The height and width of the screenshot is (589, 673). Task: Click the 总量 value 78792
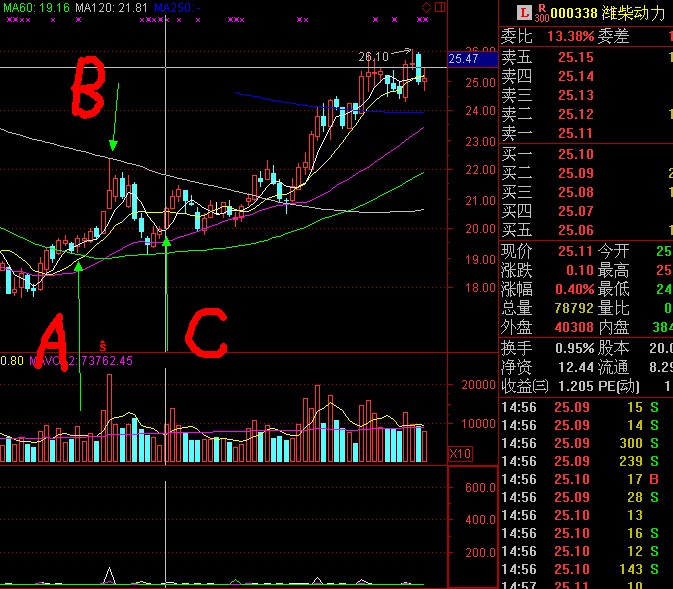574,308
